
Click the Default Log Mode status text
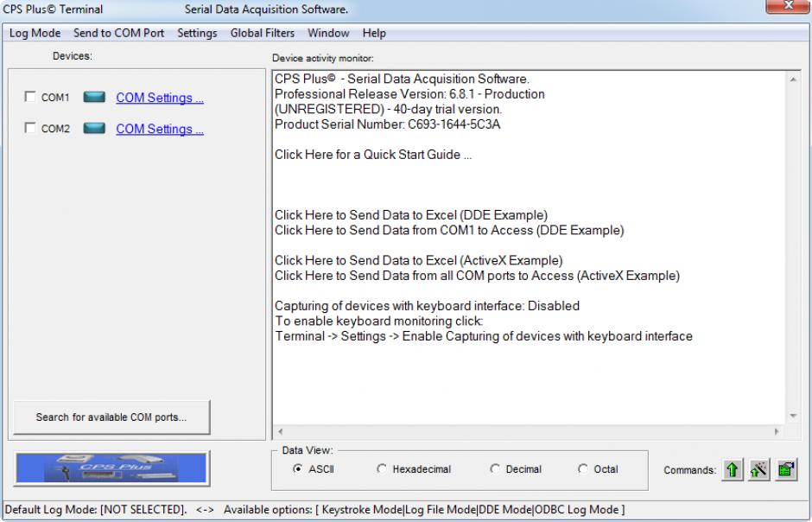pos(96,510)
